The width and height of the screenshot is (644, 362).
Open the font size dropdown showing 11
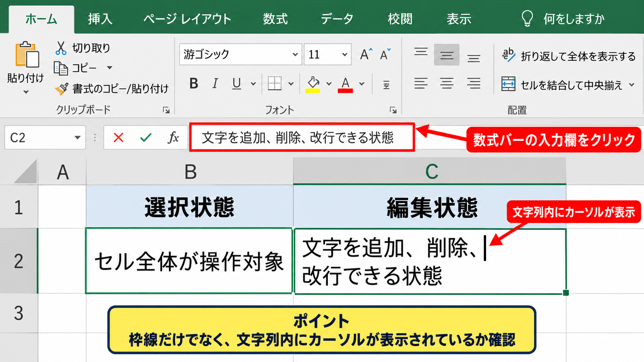tap(345, 54)
